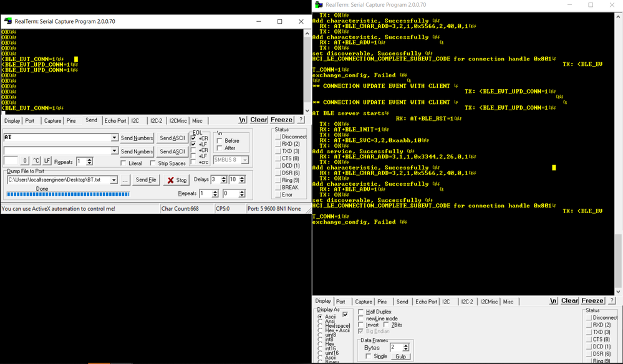The width and height of the screenshot is (623, 364).
Task: Enable the Single checkbox under Data Frames
Action: tap(369, 356)
